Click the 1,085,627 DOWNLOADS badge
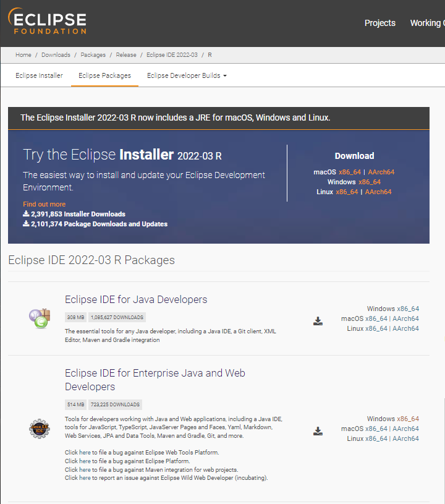Image resolution: width=445 pixels, height=504 pixels. coord(117,317)
